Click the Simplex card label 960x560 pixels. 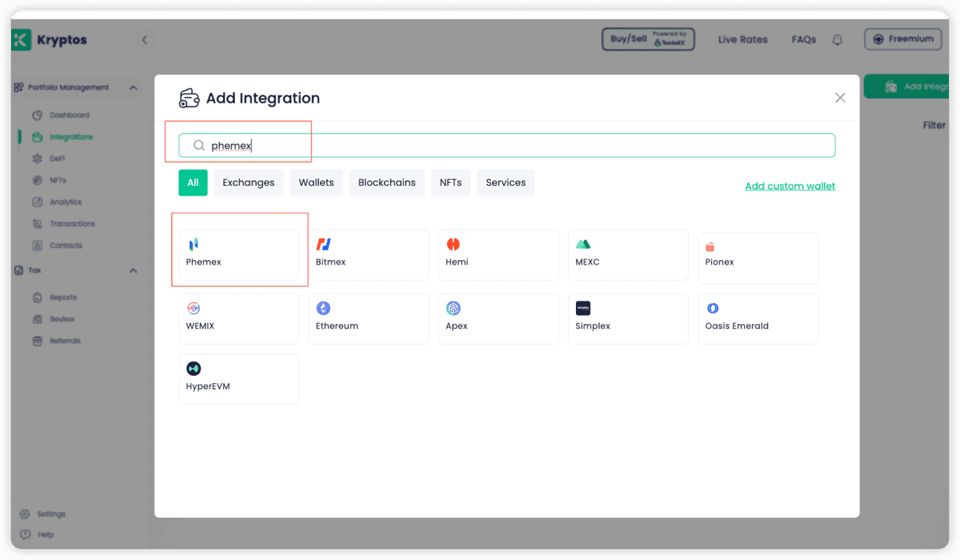click(x=592, y=326)
